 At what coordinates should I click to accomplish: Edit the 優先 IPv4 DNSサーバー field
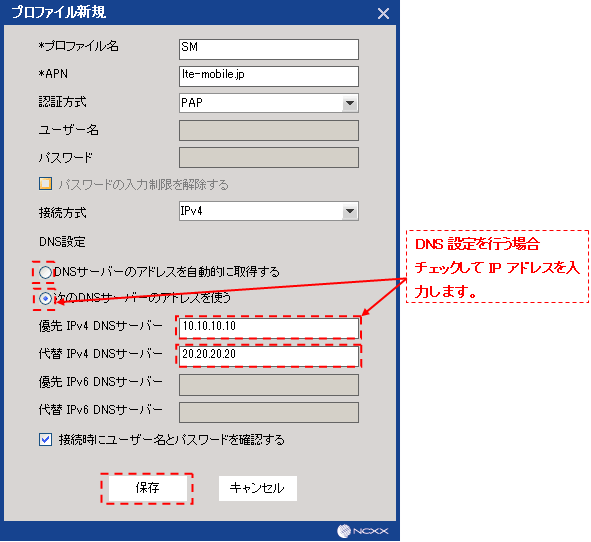[269, 328]
